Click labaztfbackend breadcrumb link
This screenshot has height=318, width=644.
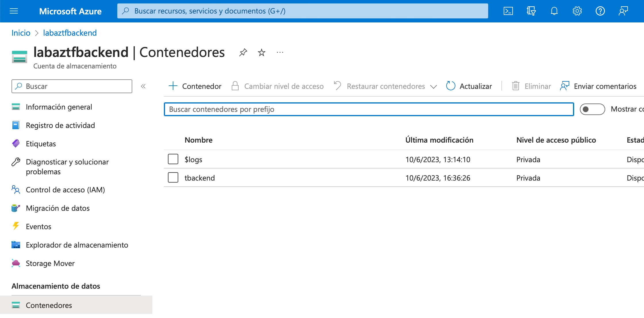click(x=70, y=33)
